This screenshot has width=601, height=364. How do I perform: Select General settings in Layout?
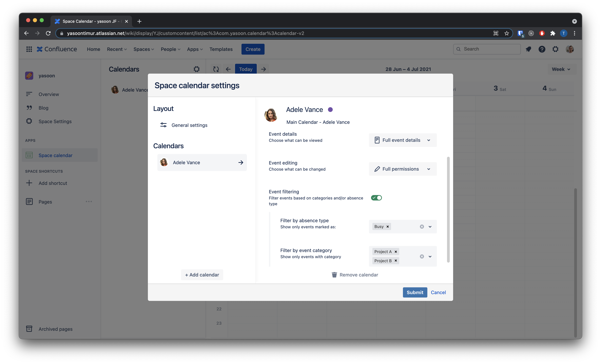tap(189, 125)
